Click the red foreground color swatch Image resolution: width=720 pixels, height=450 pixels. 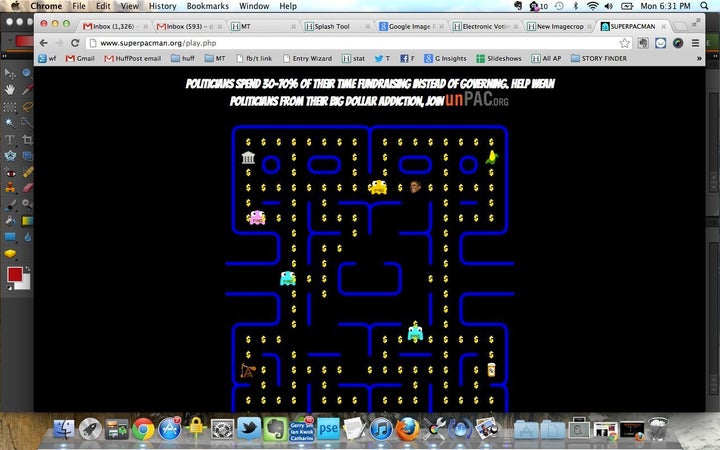click(14, 275)
